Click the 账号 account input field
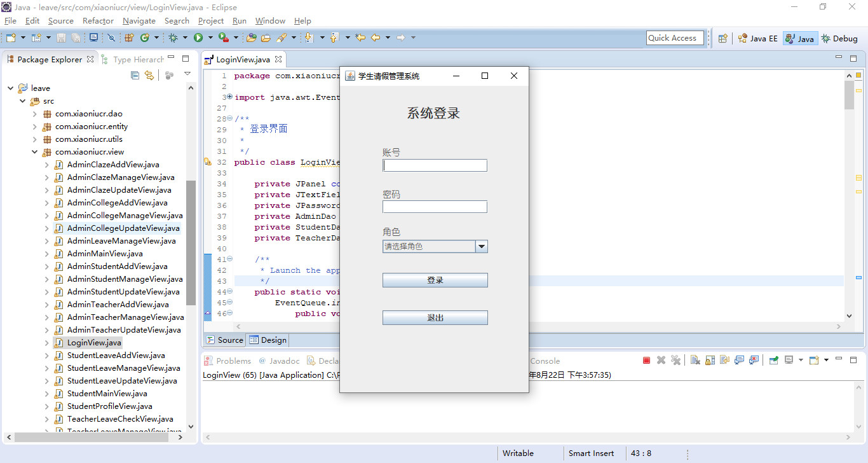Screen dimensions: 868x463 tap(435, 165)
